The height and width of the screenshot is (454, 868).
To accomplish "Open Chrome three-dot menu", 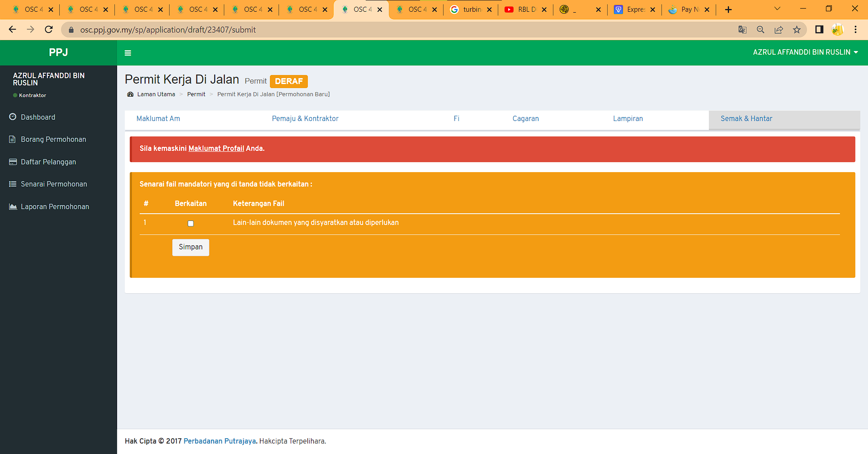I will [x=855, y=30].
